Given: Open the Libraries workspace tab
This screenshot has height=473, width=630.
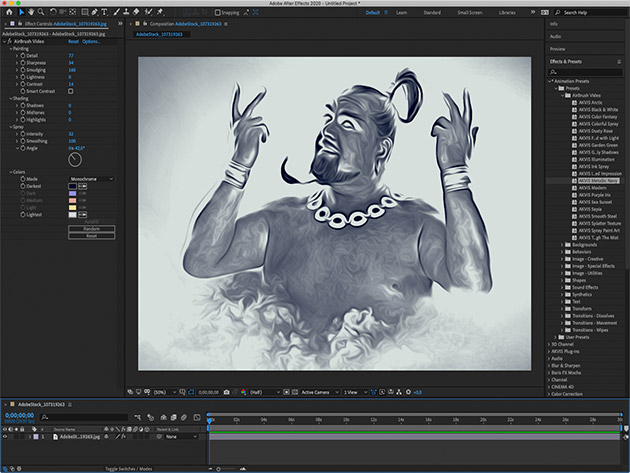Looking at the screenshot, I should (x=507, y=13).
